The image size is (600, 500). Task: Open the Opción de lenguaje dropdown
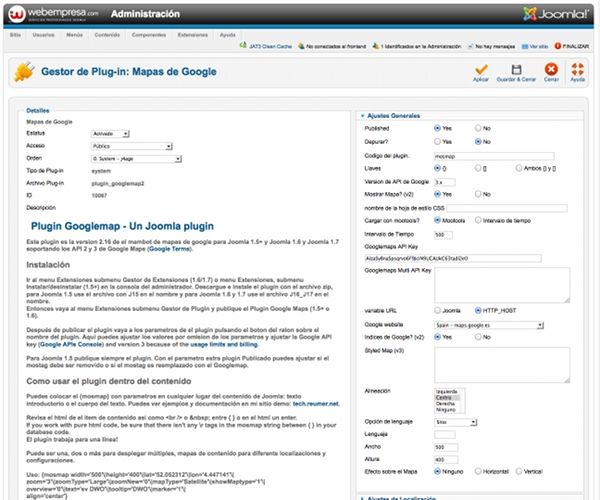[456, 422]
